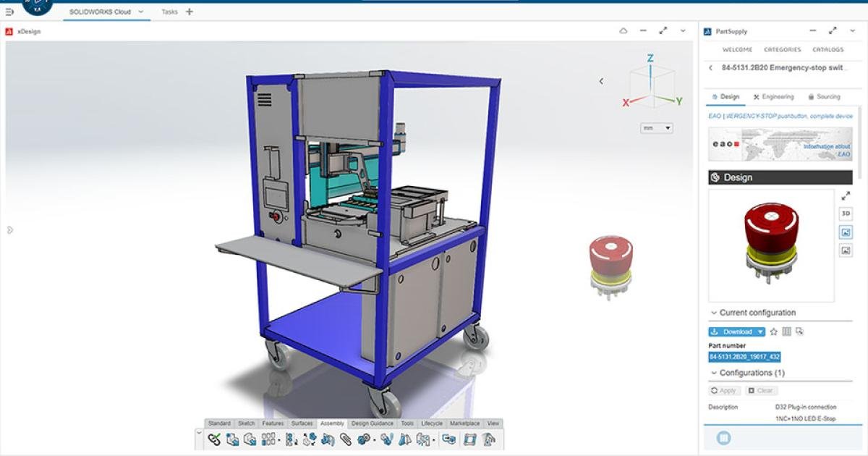Switch to the View toolbar tab
This screenshot has height=456, width=868.
[493, 423]
